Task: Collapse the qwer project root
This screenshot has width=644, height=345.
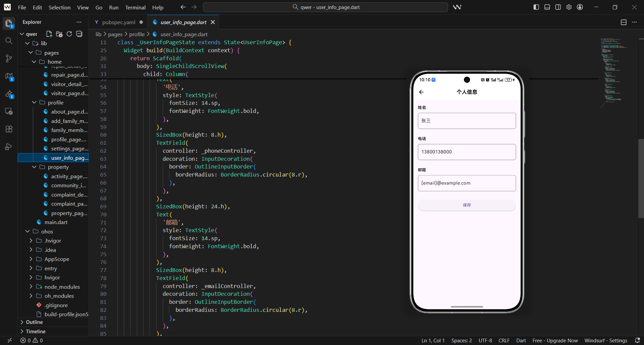Action: [22, 34]
